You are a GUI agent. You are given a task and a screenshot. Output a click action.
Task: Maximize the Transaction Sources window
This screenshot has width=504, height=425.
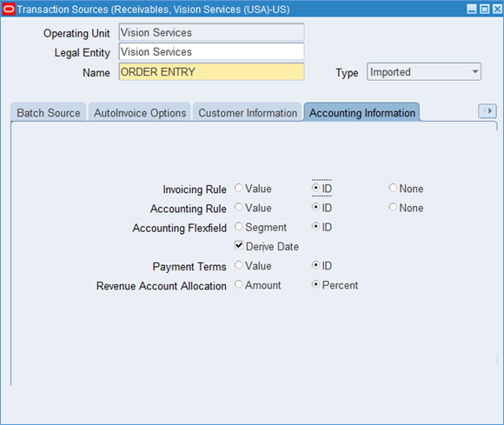[484, 9]
